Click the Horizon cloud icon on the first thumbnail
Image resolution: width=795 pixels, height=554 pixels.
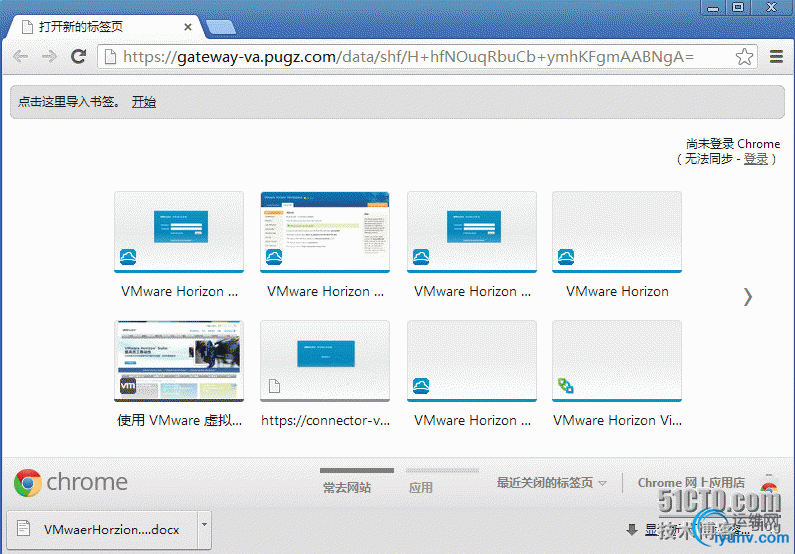coord(128,257)
